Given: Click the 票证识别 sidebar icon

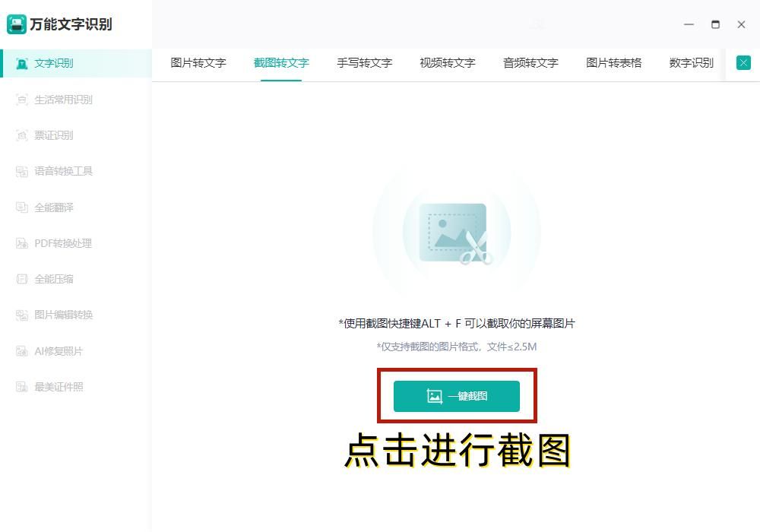Looking at the screenshot, I should click(x=22, y=136).
